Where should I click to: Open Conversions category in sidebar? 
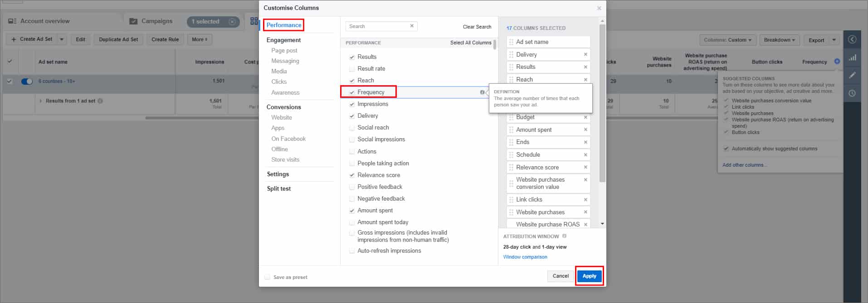[x=283, y=107]
